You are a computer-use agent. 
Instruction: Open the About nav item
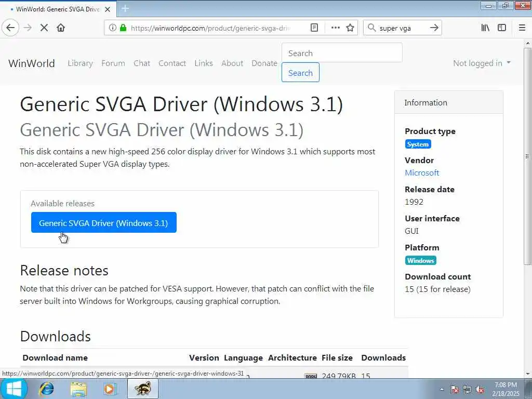click(x=232, y=63)
